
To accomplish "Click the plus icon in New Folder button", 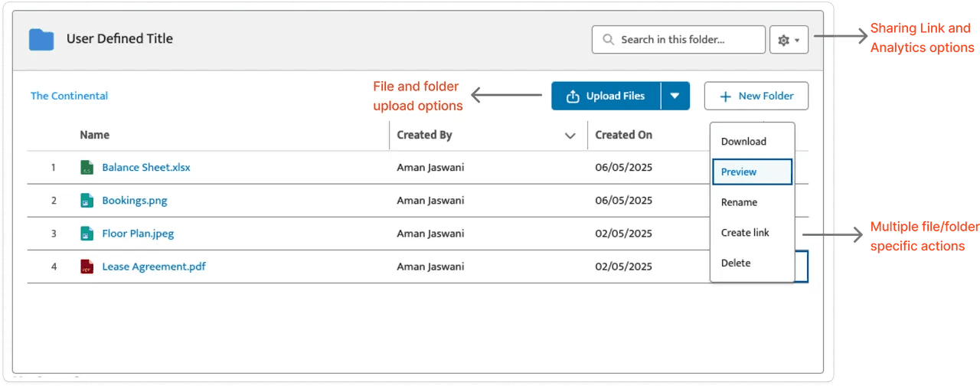I will tap(724, 96).
